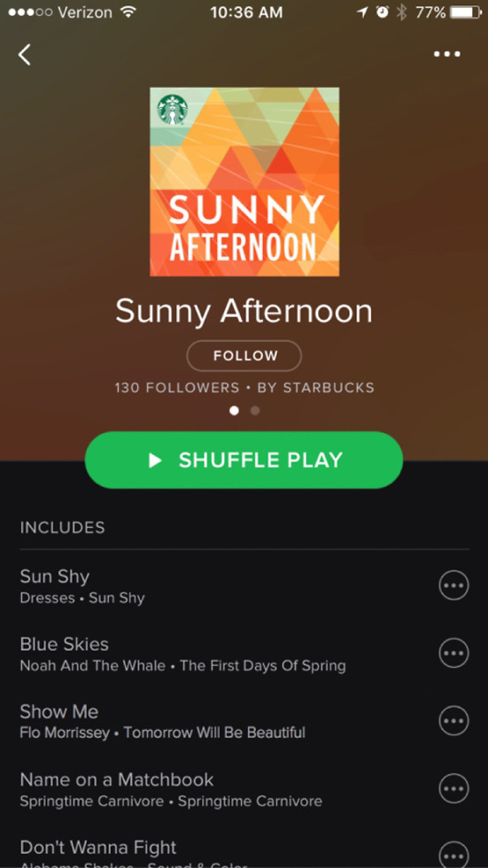Open more options for Don't Wanna Fight
Viewport: 488px width, 868px height.
coord(453,855)
